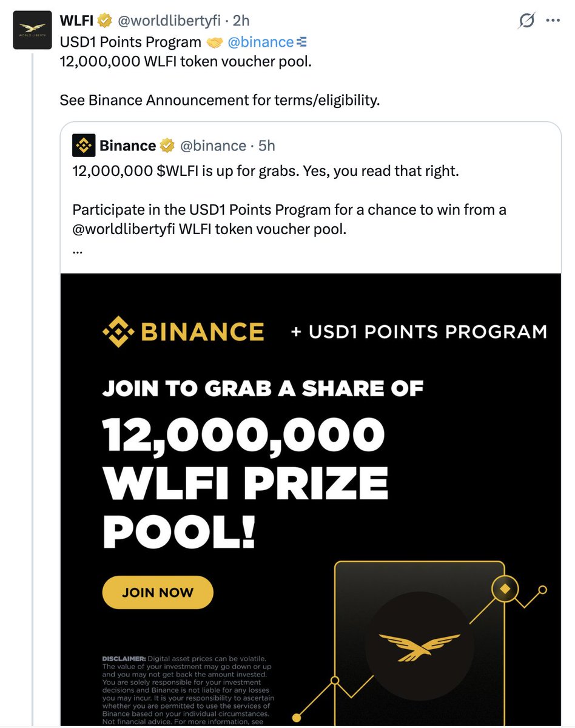Click the handshake emoji in the post
The width and height of the screenshot is (575, 728).
[215, 42]
